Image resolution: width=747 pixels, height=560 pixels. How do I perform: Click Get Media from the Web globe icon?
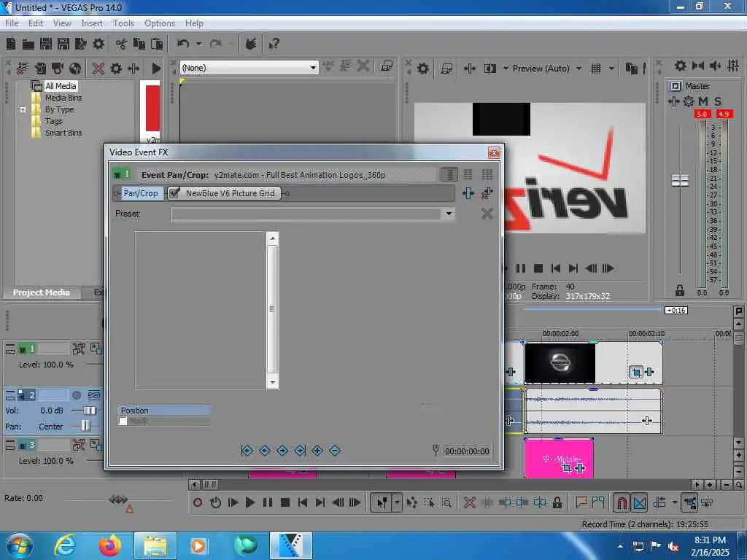tap(75, 69)
